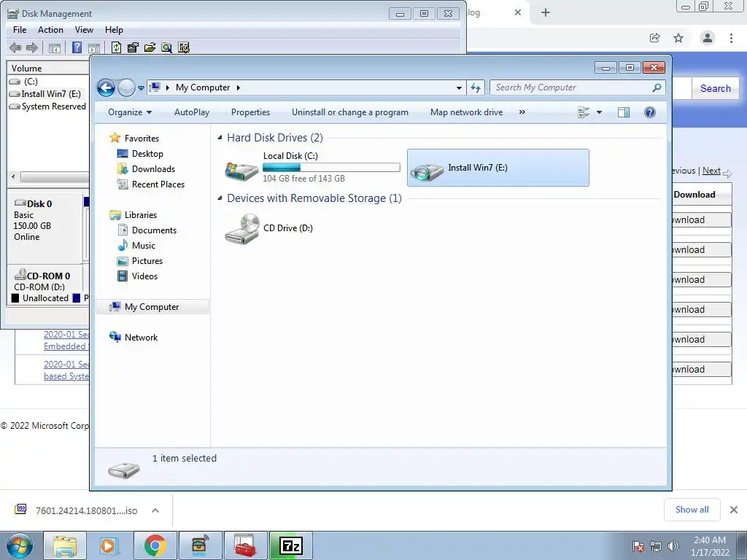
Task: Open recent pages dropdown arrow
Action: [141, 88]
